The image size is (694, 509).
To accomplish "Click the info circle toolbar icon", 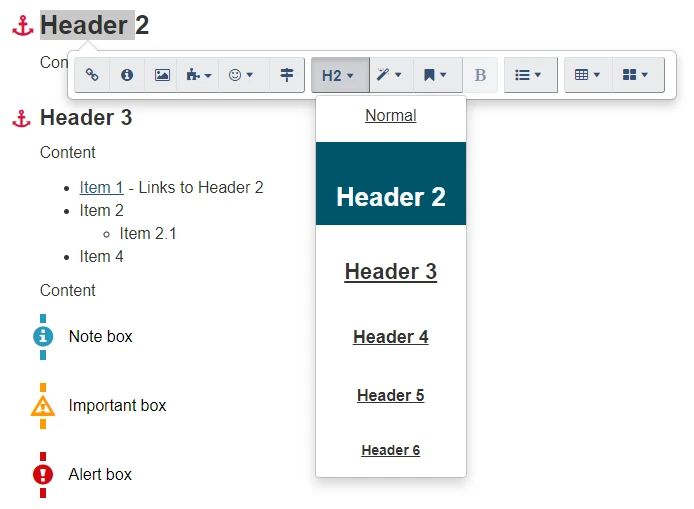I will [x=127, y=75].
